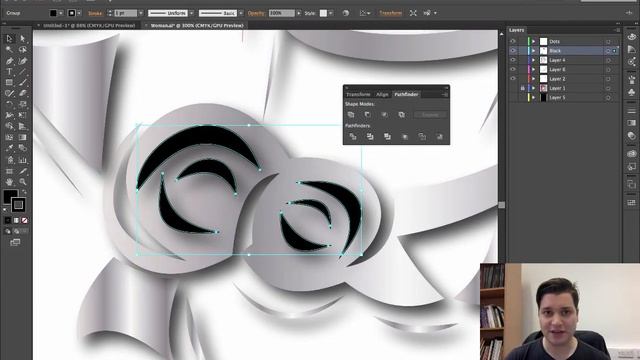Open Recolor Artwork from the control bar
640x360 pixels.
coord(346,13)
